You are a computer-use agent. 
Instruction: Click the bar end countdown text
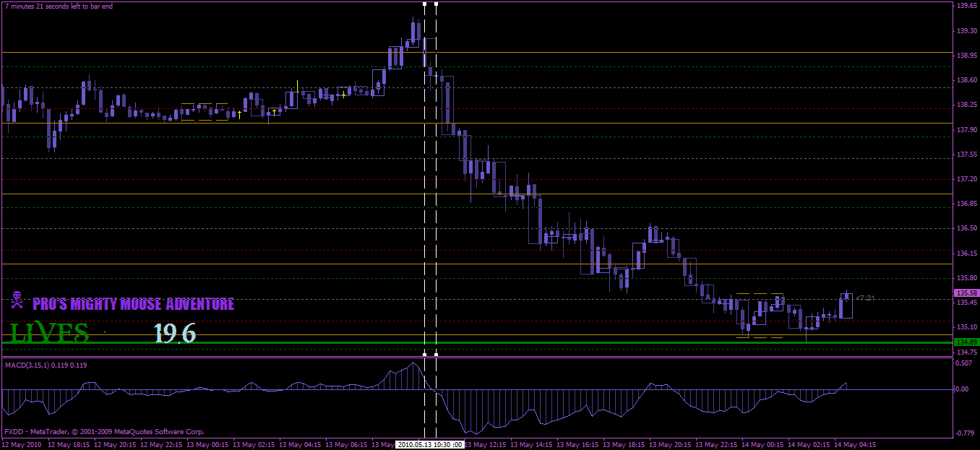(59, 7)
